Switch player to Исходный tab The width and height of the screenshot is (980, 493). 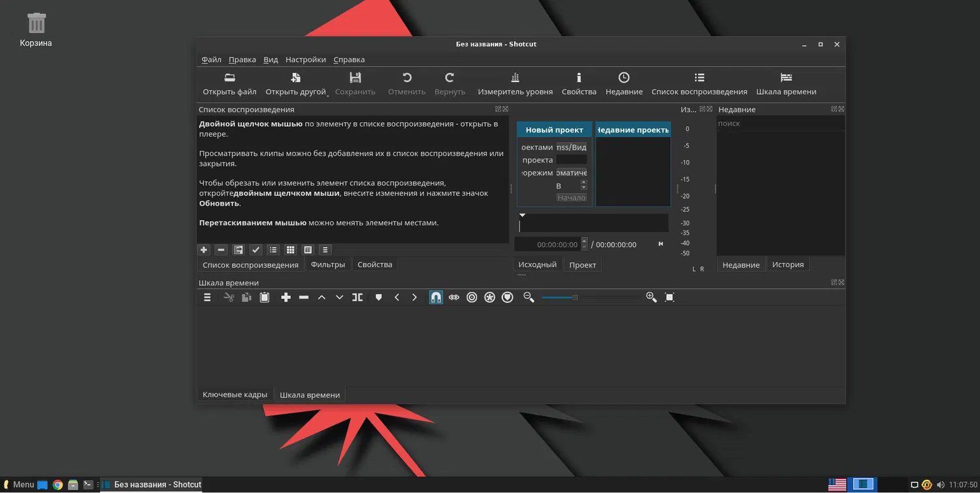point(537,264)
